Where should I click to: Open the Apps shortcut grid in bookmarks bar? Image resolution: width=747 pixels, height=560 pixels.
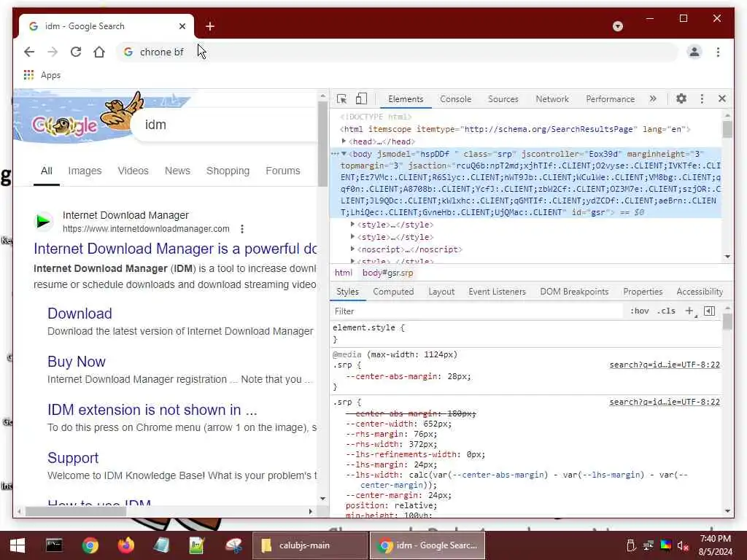(42, 75)
